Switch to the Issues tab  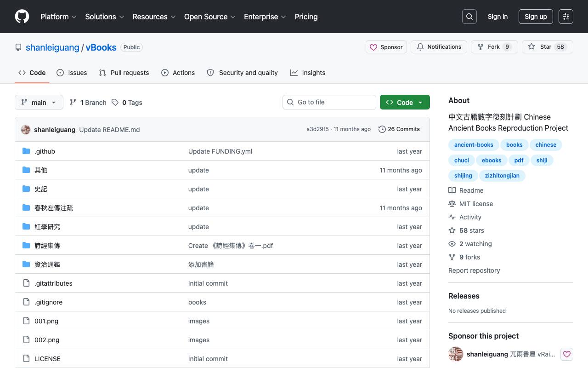72,73
